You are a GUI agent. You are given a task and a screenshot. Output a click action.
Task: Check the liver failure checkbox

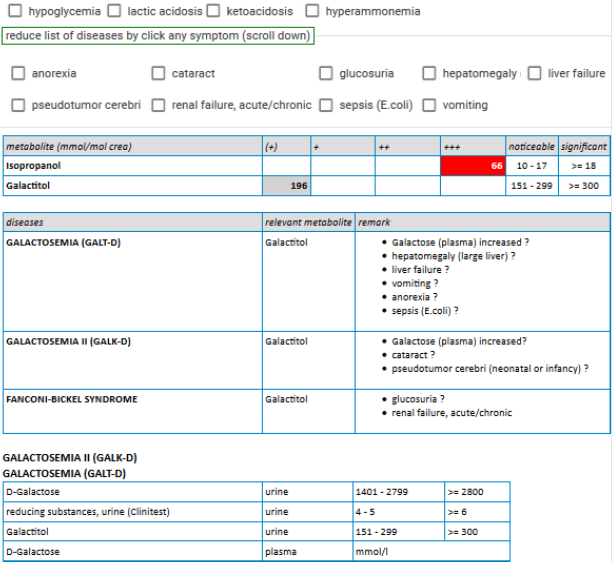tap(534, 73)
